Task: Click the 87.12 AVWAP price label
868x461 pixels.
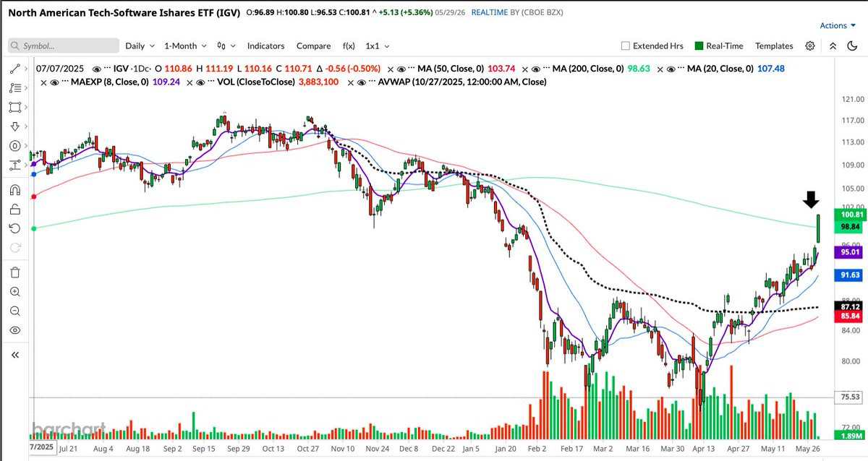Action: click(x=848, y=306)
